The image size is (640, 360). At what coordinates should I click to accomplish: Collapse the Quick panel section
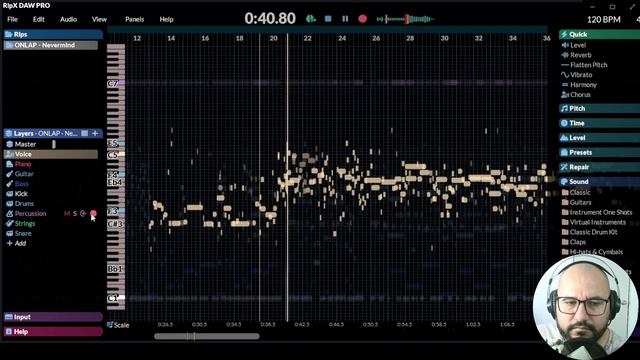[599, 34]
